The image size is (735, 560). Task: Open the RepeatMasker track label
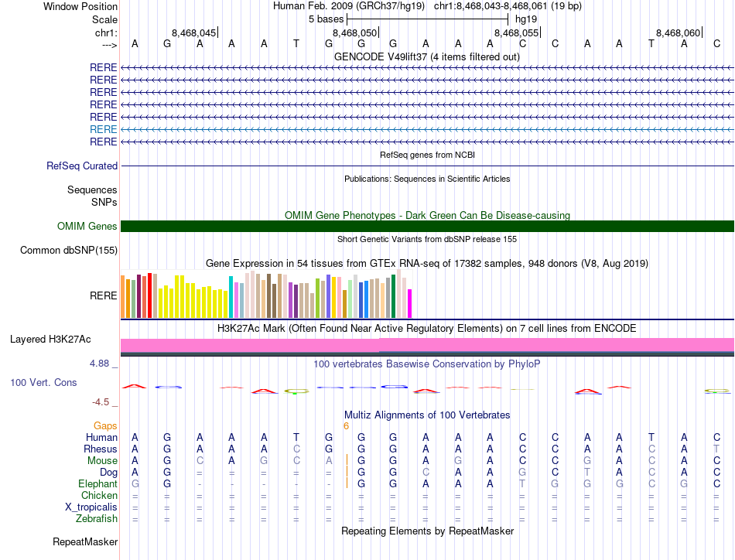click(85, 541)
